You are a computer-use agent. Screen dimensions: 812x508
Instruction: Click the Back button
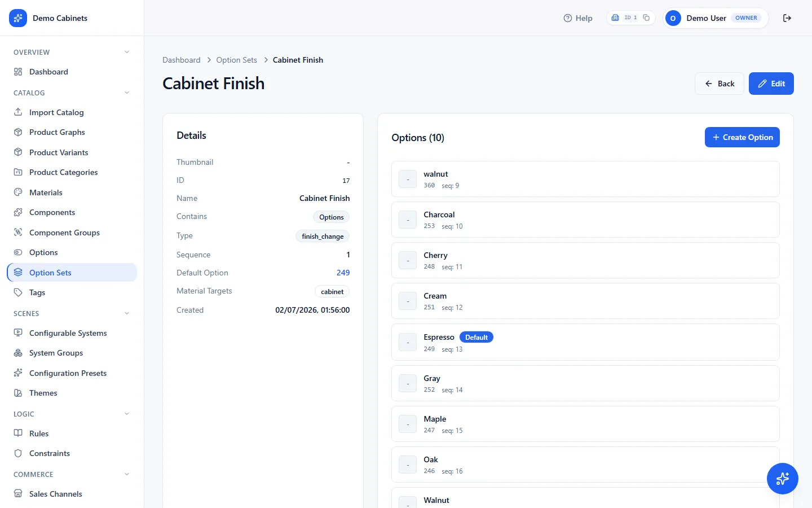(x=720, y=84)
